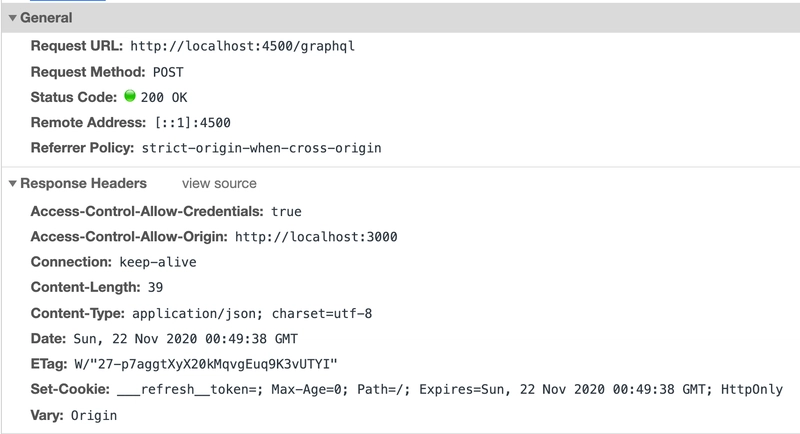Click the Response Headers section title

click(83, 184)
